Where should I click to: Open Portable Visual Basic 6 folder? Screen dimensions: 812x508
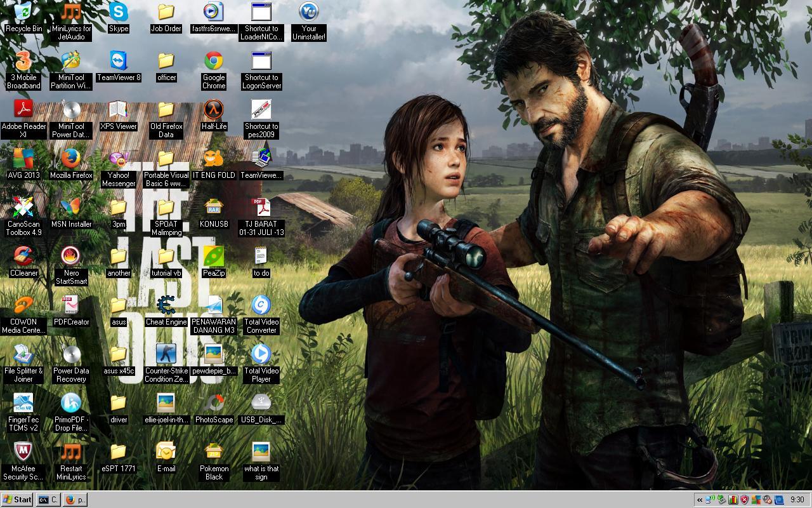tap(166, 158)
